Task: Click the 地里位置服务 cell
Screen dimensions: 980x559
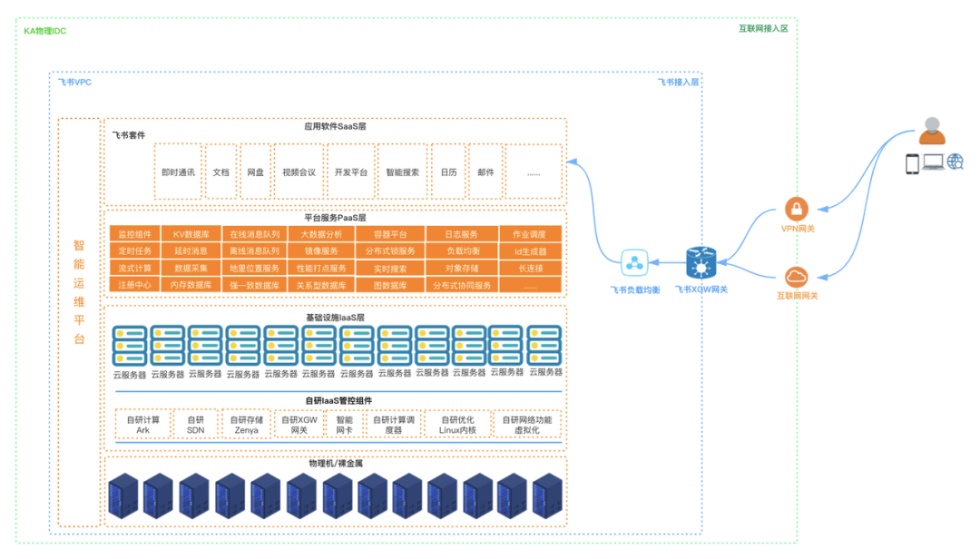Action: click(254, 268)
